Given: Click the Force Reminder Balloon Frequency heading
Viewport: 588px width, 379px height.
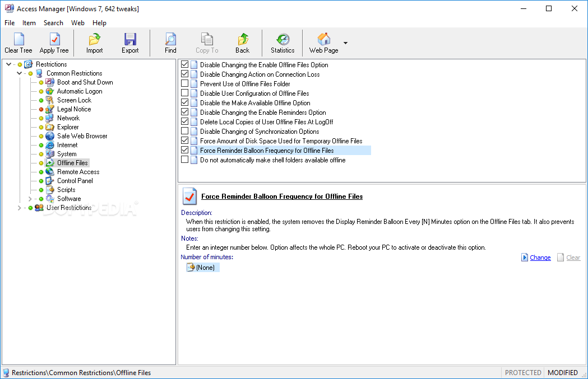Looking at the screenshot, I should click(282, 196).
